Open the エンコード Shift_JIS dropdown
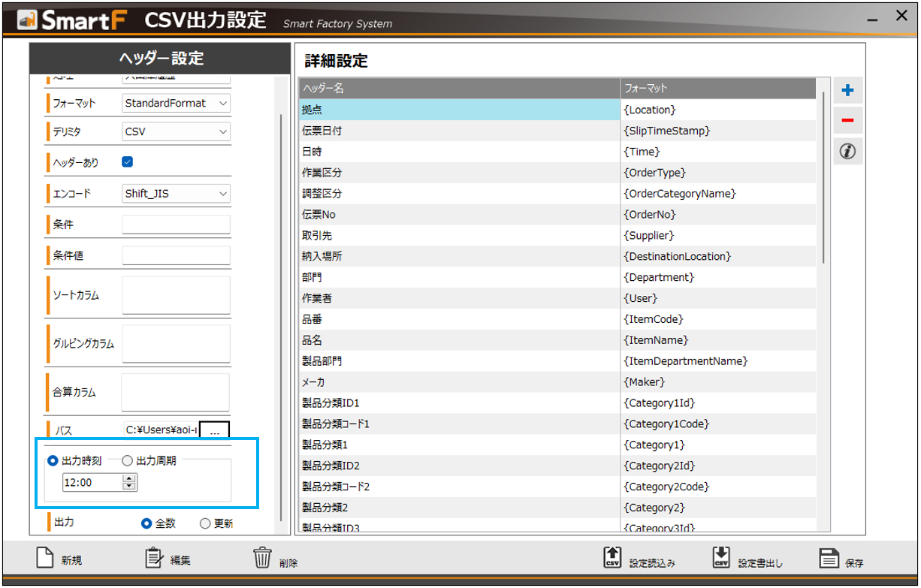Screen dimensions: 921x588 pyautogui.click(x=176, y=193)
